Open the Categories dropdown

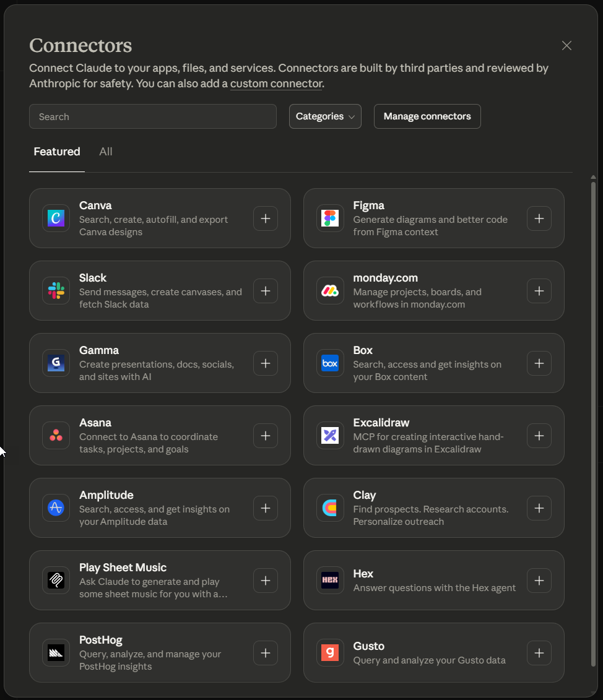[x=325, y=116]
